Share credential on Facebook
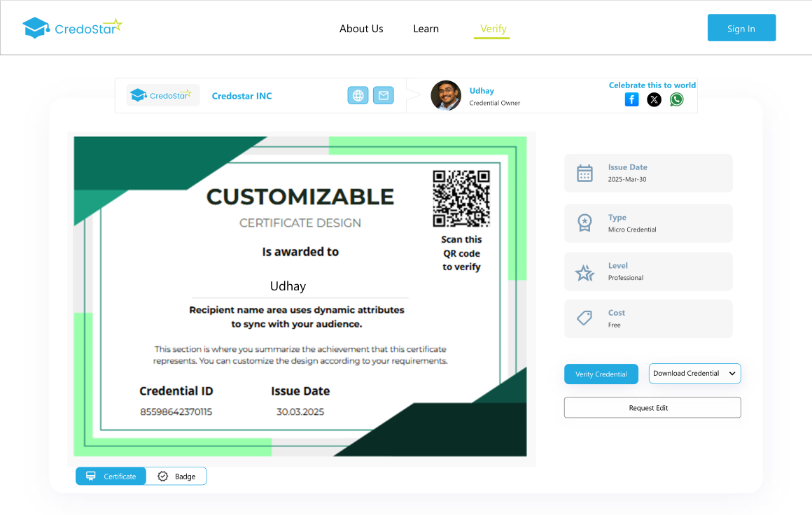The height and width of the screenshot is (515, 812). [x=631, y=99]
